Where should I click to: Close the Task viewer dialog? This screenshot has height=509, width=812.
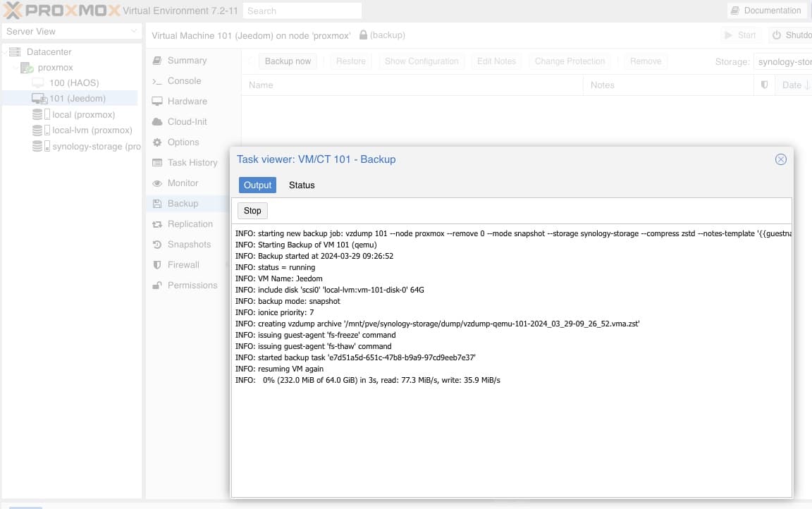(780, 159)
